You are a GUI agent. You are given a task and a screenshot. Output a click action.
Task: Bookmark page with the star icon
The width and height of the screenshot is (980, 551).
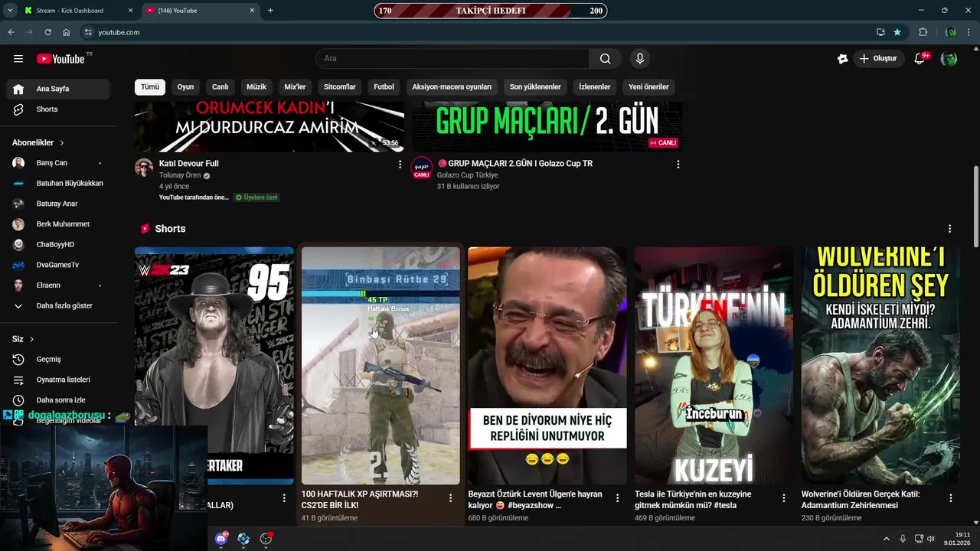897,32
